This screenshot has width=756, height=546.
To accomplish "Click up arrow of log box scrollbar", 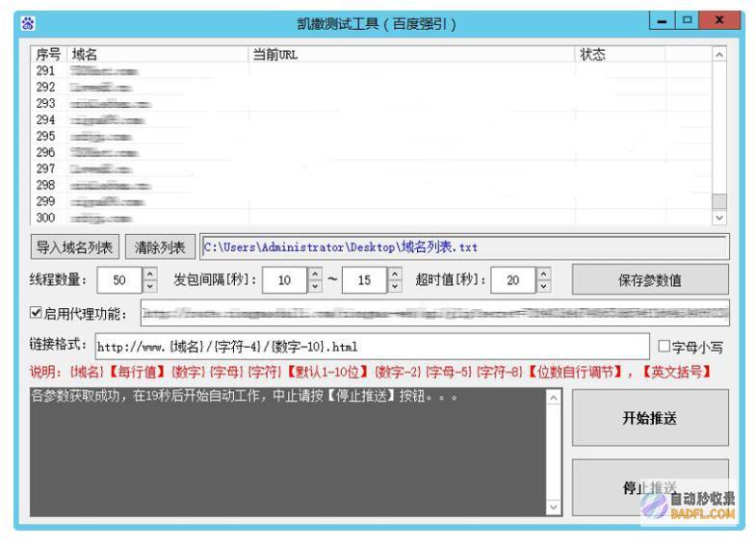I will point(554,398).
